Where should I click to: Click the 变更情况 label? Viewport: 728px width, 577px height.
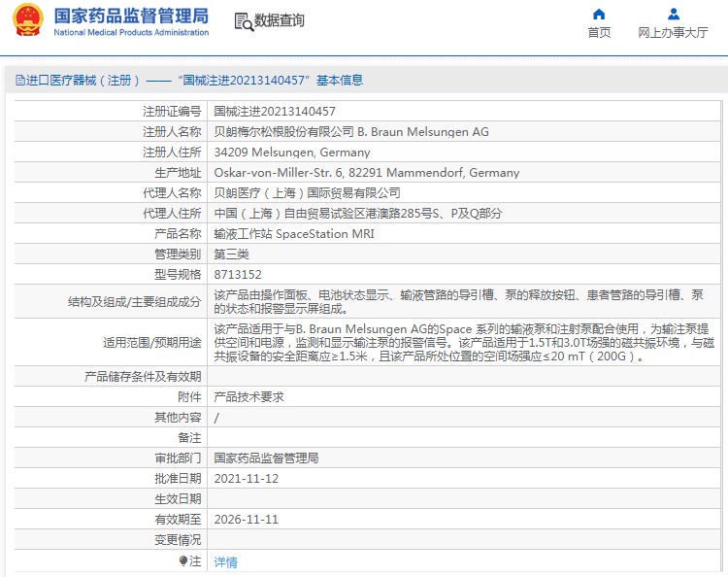[178, 540]
